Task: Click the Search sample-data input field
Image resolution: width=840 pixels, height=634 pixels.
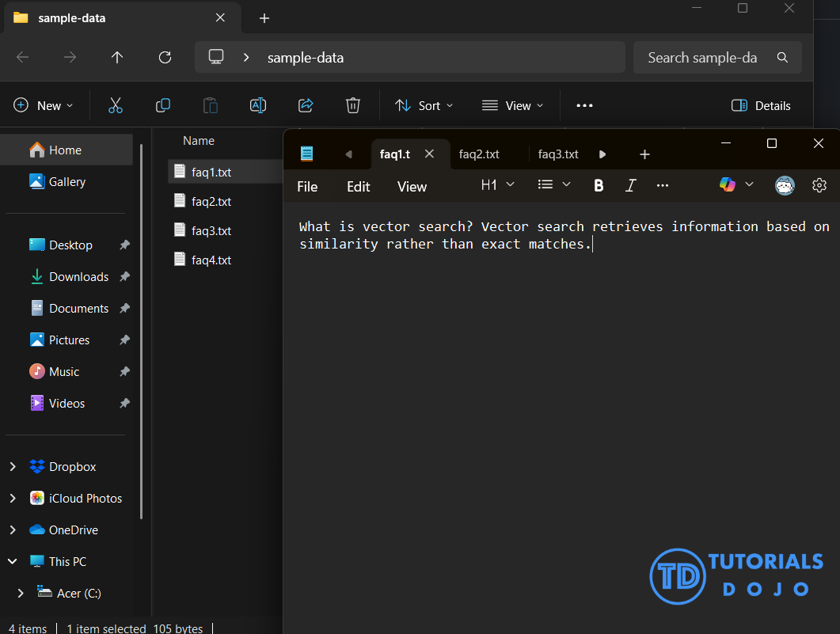Action: coord(702,58)
